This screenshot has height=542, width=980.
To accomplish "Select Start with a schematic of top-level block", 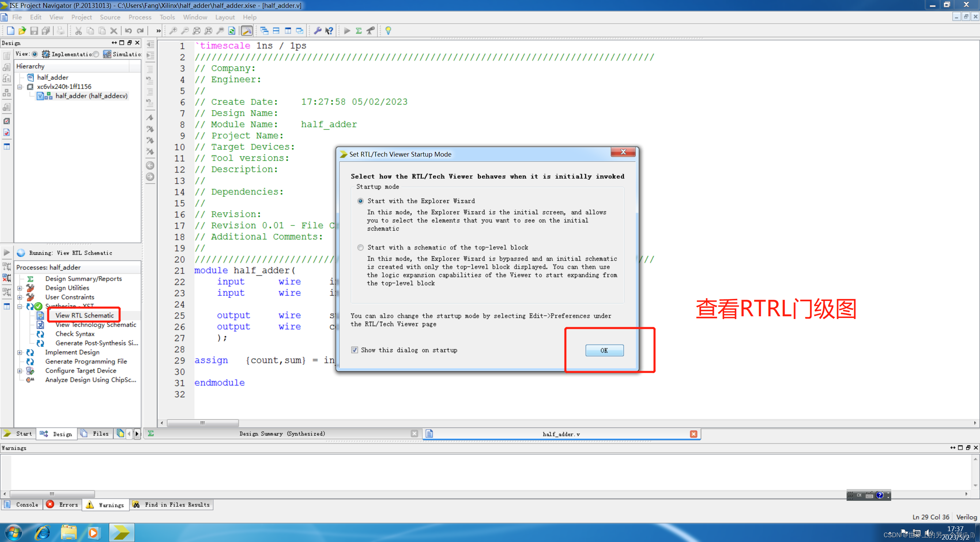I will (360, 248).
